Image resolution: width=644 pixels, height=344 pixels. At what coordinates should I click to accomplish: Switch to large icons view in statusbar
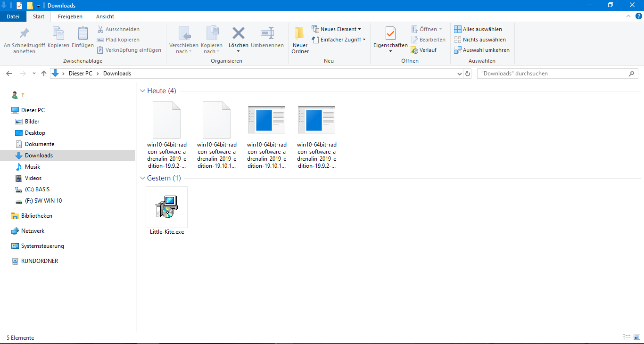[637, 337]
